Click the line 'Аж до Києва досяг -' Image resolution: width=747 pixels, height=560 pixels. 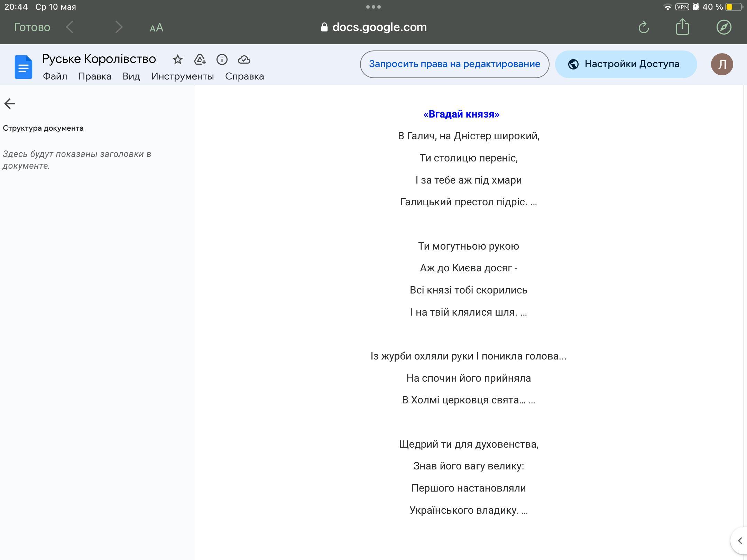click(469, 268)
